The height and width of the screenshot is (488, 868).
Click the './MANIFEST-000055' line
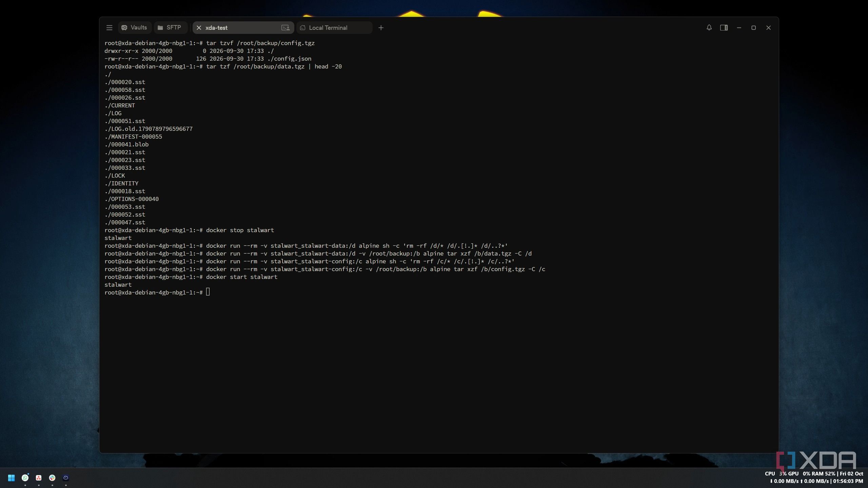pyautogui.click(x=133, y=137)
